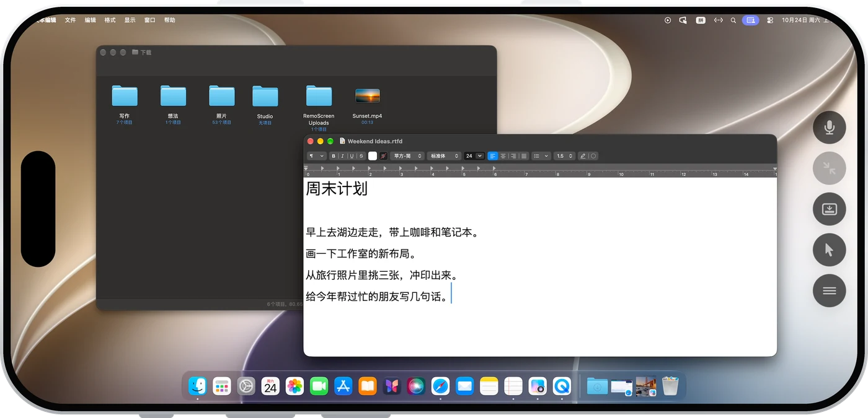
Task: Open the 编辑 menu
Action: click(91, 20)
